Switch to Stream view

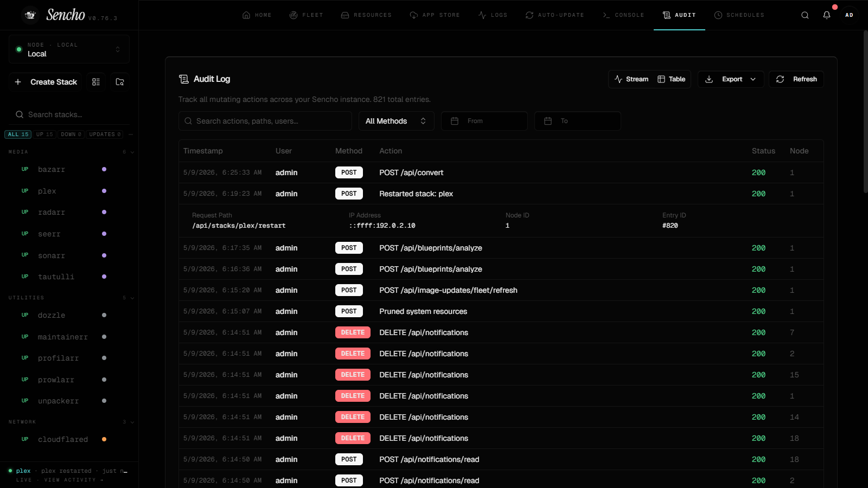tap(631, 79)
